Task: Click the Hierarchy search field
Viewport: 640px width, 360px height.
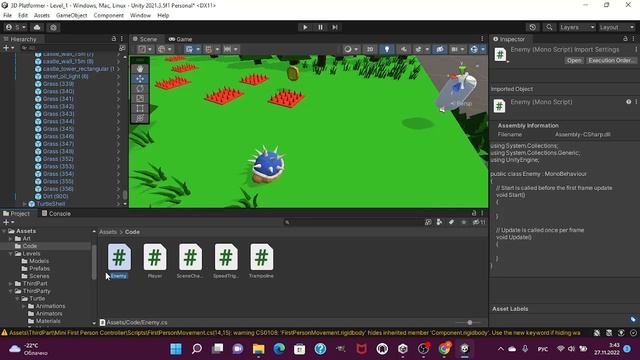Action: [x=68, y=48]
